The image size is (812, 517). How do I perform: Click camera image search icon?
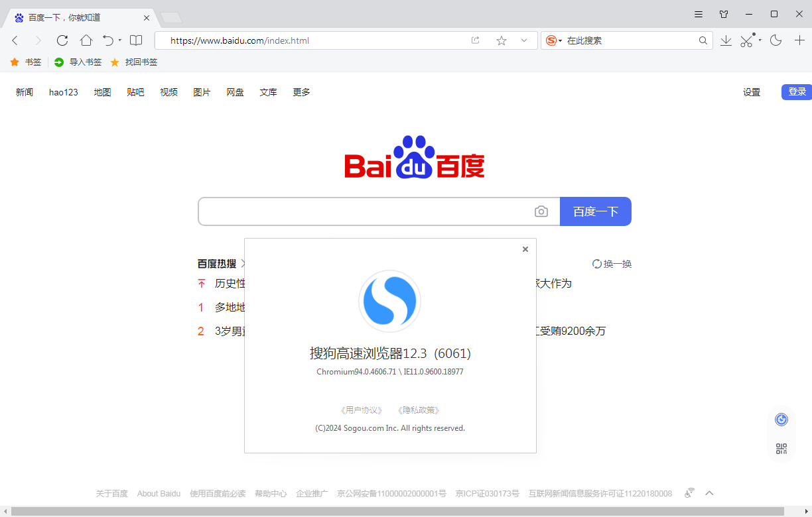tap(541, 211)
